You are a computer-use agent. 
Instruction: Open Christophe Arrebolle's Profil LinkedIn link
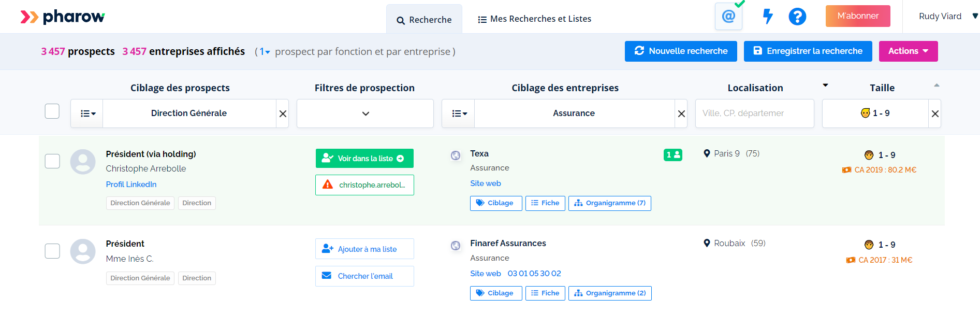click(131, 184)
